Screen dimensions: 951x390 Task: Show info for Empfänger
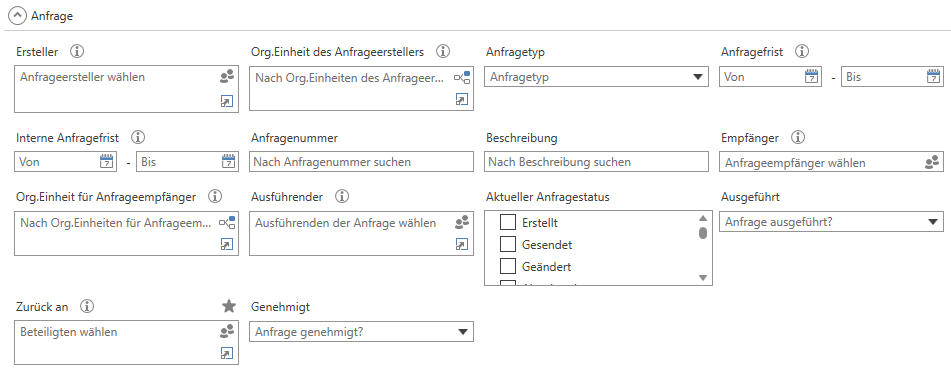798,138
